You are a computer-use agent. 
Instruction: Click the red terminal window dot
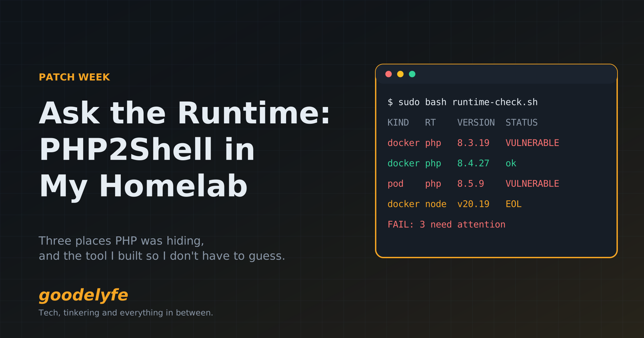(x=388, y=74)
